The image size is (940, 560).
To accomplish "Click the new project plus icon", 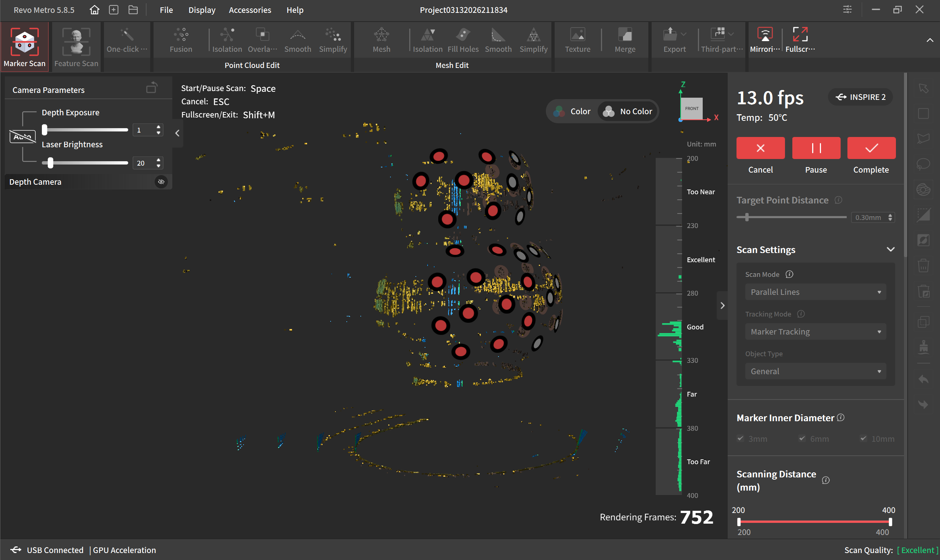I will tap(114, 10).
